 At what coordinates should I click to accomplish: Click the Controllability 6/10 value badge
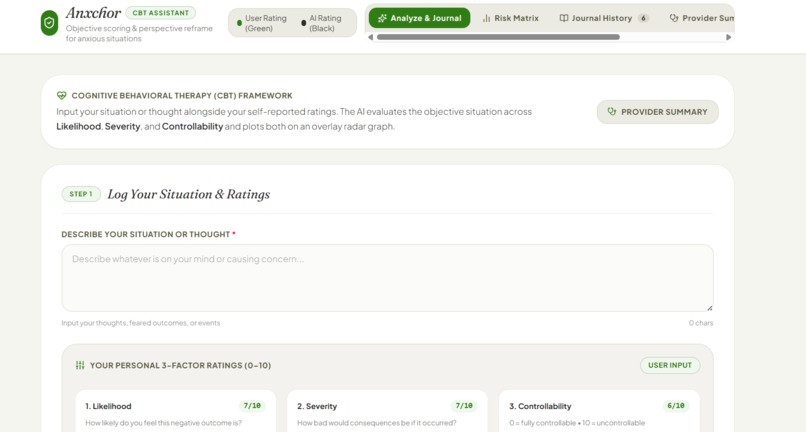[675, 406]
